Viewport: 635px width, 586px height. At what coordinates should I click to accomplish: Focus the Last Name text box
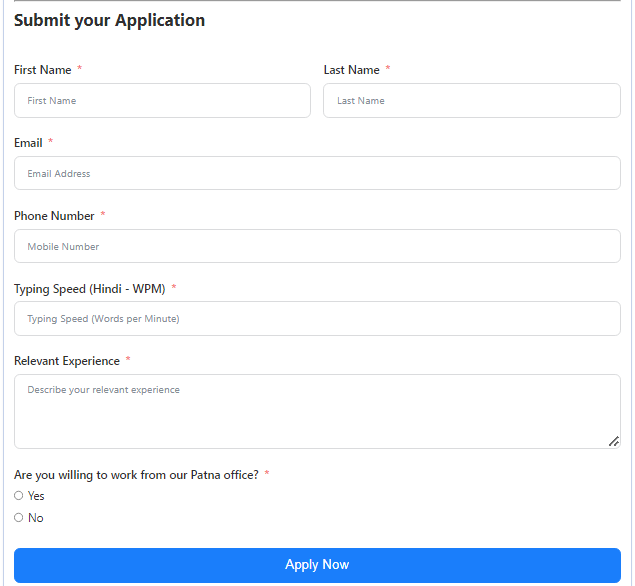(471, 101)
